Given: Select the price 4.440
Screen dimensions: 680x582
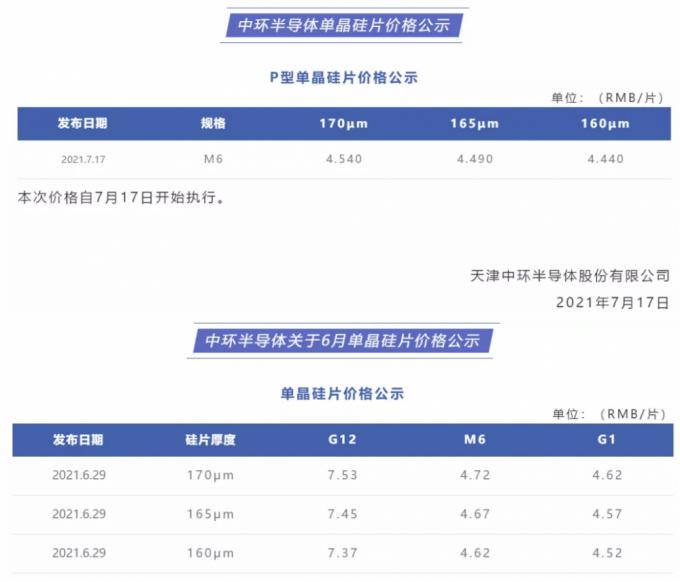Looking at the screenshot, I should (606, 159).
